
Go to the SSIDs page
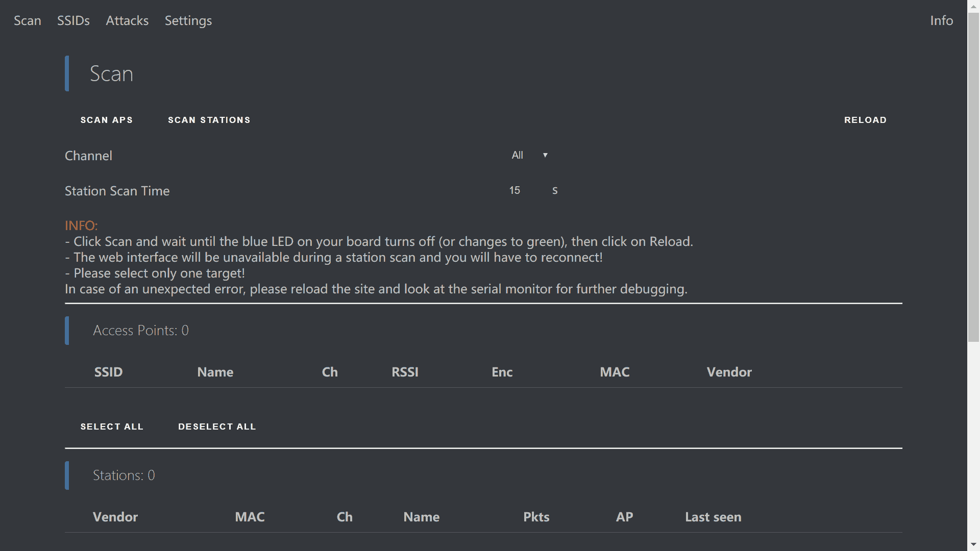(73, 20)
